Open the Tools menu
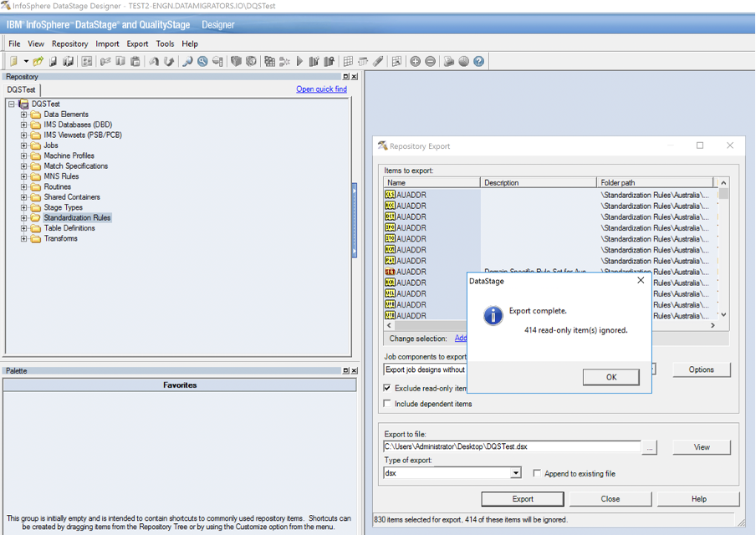Image resolution: width=756 pixels, height=535 pixels. tap(165, 43)
